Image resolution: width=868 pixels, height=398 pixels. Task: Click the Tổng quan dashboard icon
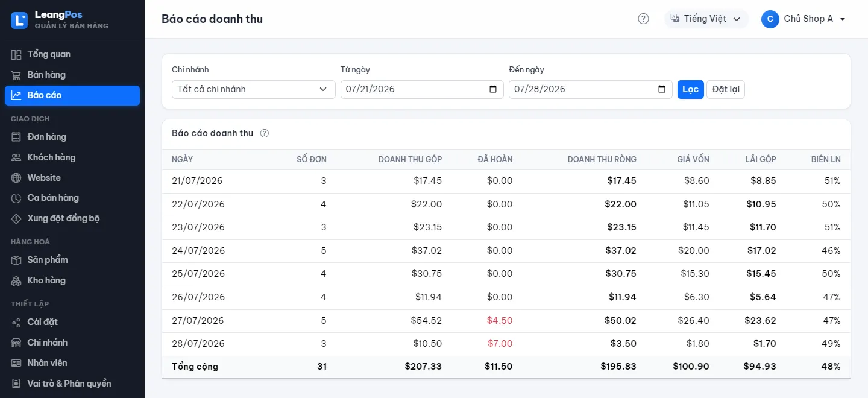coord(16,54)
